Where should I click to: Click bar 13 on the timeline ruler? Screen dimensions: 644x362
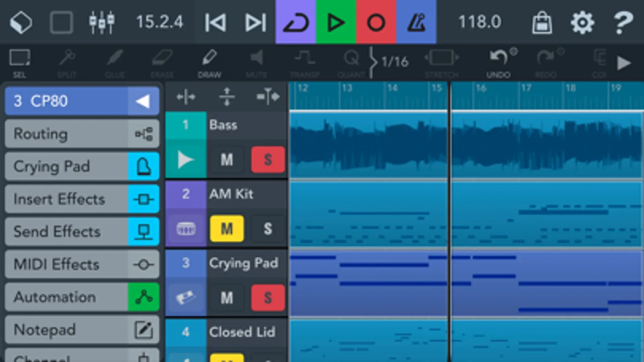click(347, 88)
